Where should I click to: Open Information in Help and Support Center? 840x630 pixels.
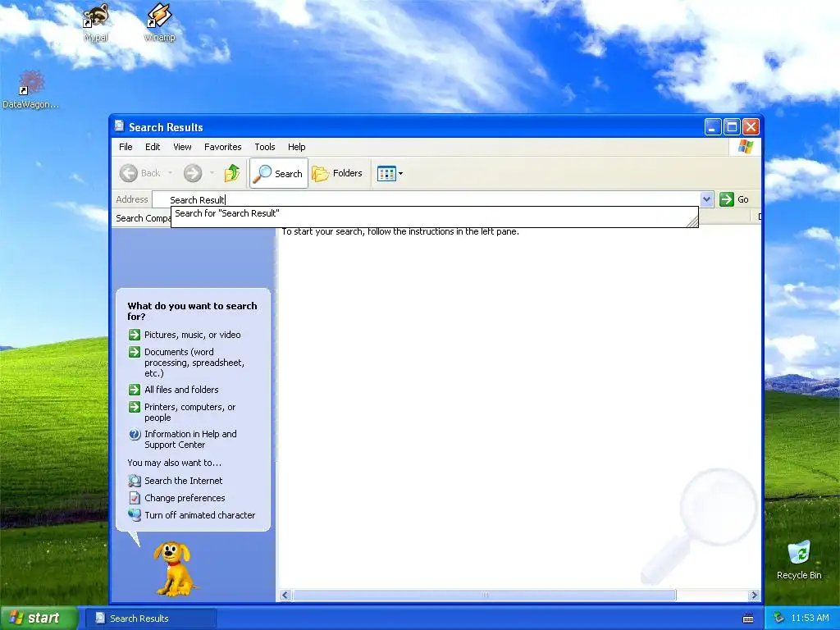(x=183, y=440)
